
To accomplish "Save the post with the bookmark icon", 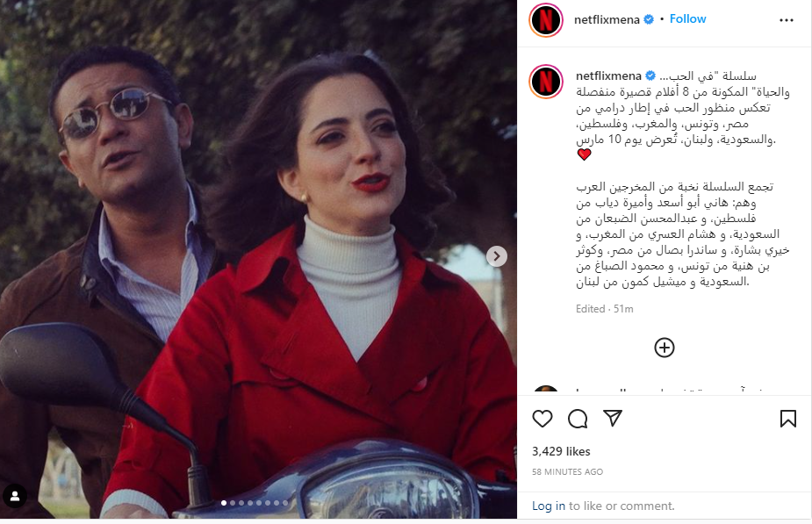I will [788, 419].
